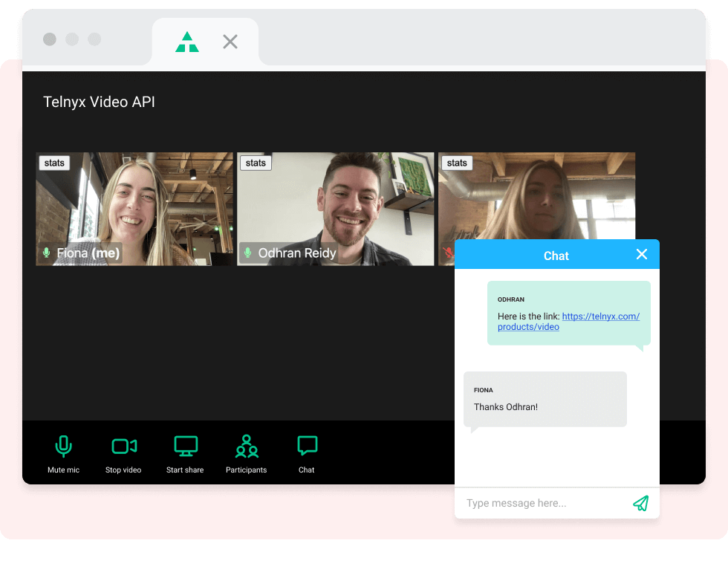This screenshot has height=578, width=728.
Task: Click the 'FIONA' sender label
Action: pos(484,390)
